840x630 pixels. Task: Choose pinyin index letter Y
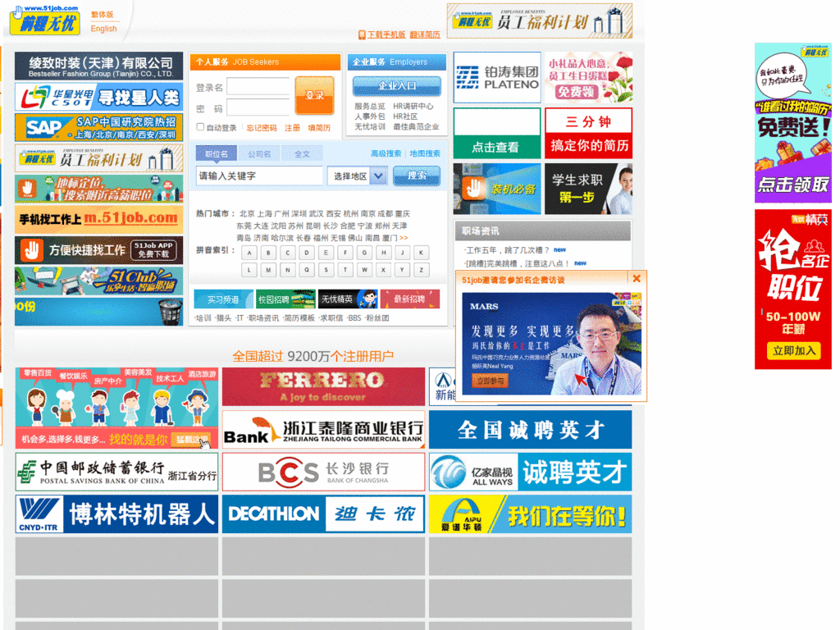(x=402, y=270)
